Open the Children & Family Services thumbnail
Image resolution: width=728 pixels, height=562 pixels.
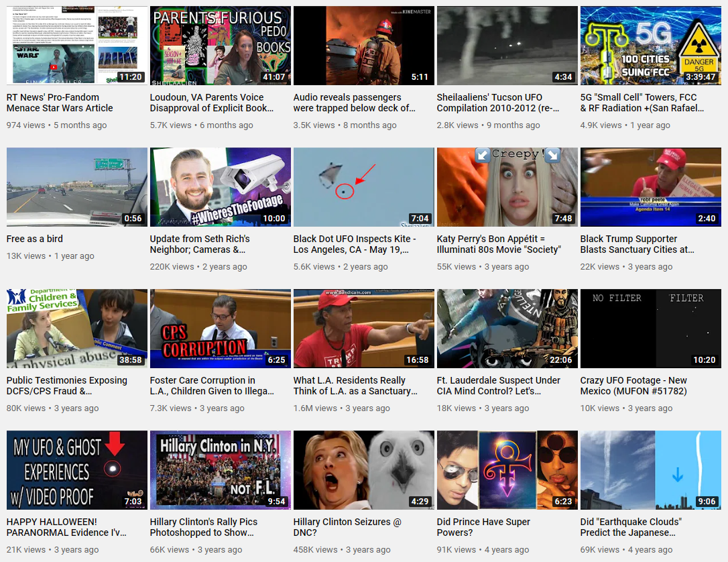pos(77,329)
